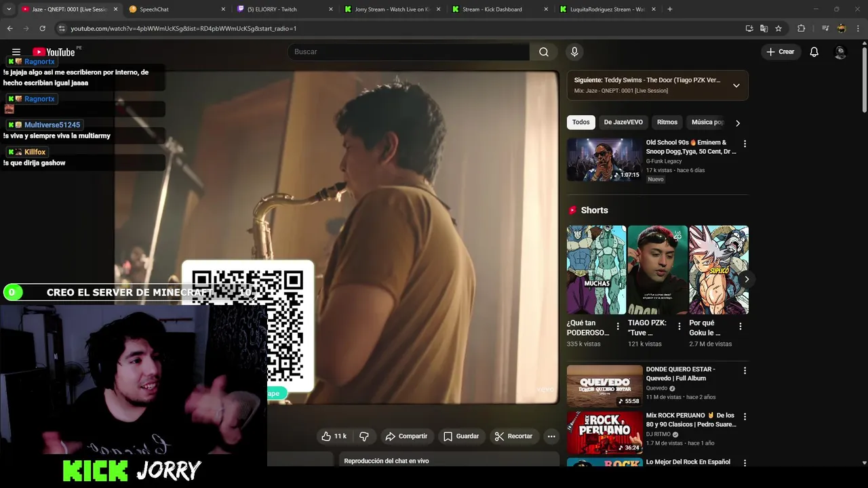Open G-Funk Legacy channel link
The height and width of the screenshot is (488, 868).
click(x=664, y=161)
